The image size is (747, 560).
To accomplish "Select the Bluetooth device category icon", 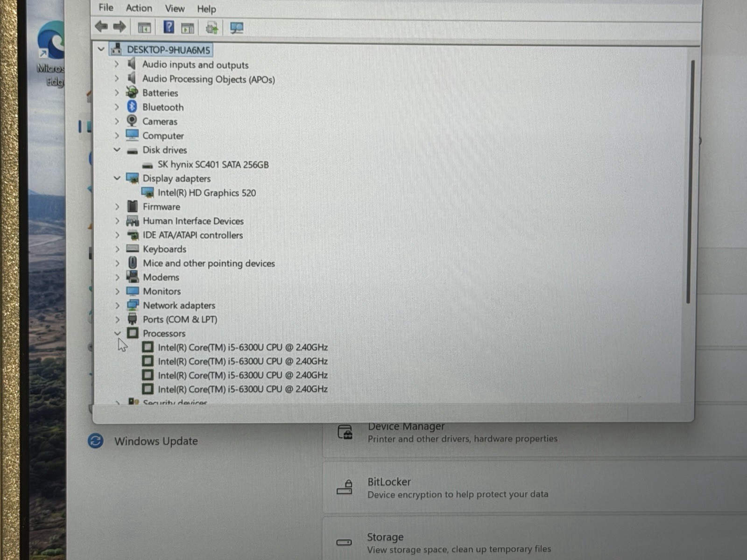I will [132, 107].
